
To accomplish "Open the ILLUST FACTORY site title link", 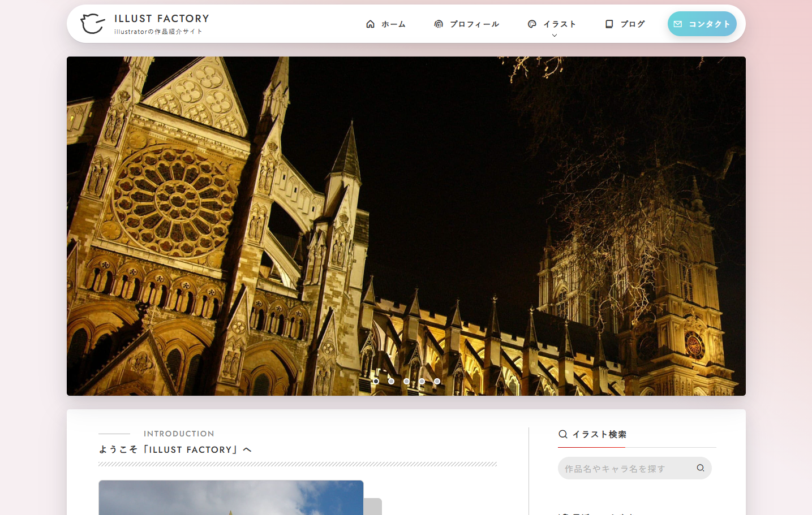I will 162,19.
